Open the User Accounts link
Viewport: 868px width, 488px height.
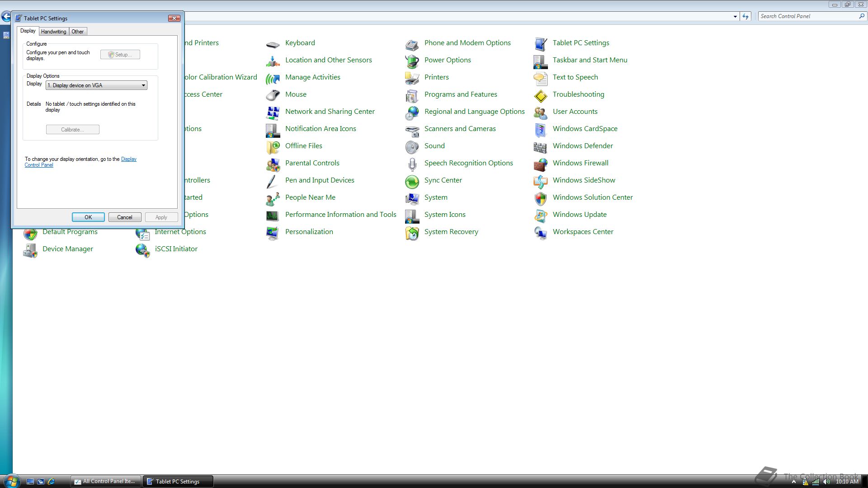click(575, 111)
